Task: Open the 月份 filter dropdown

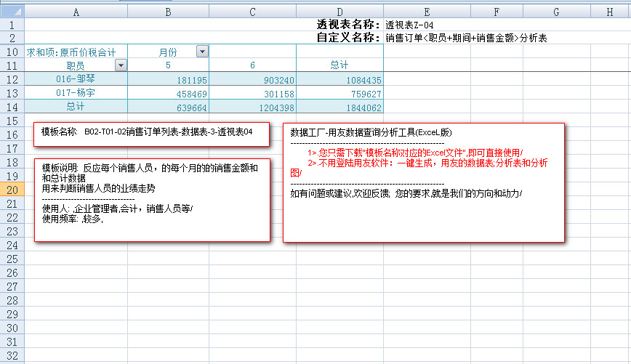Action: click(202, 52)
